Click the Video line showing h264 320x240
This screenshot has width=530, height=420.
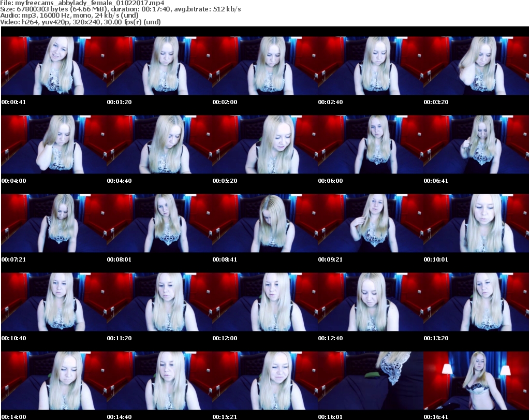coord(80,22)
